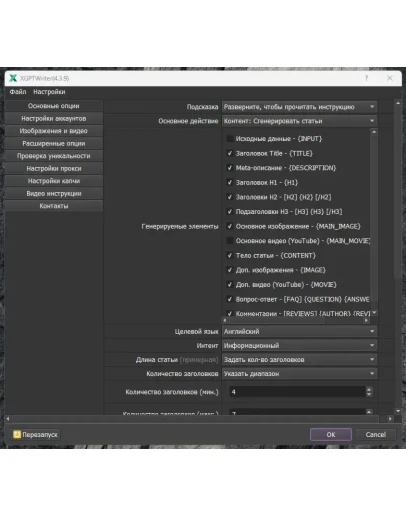Click the Cancel button

point(376,434)
